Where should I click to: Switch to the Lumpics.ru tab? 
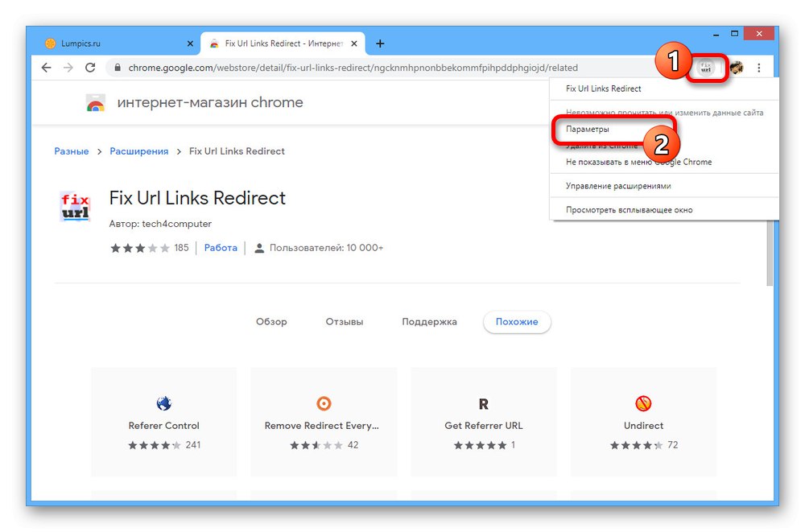point(117,43)
